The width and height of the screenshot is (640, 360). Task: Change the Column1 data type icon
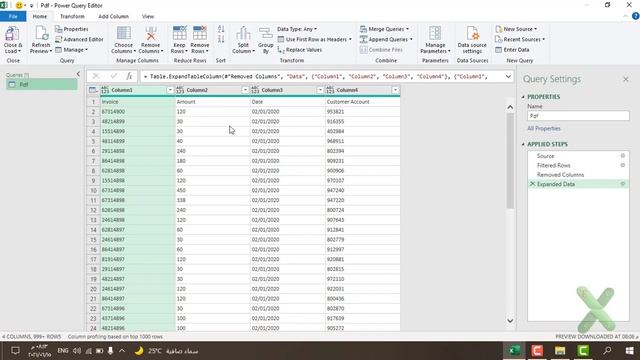click(105, 90)
